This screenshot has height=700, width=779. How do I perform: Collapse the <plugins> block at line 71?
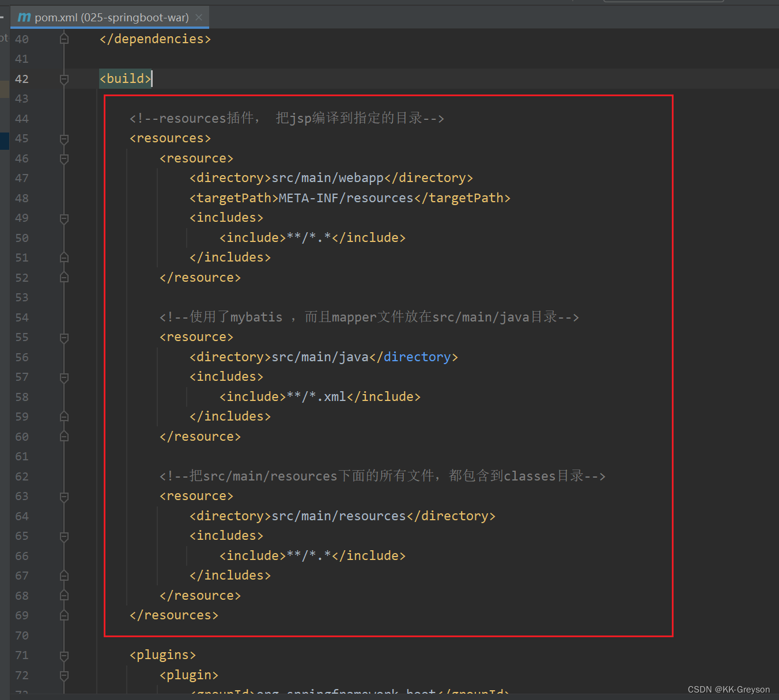[x=64, y=656]
